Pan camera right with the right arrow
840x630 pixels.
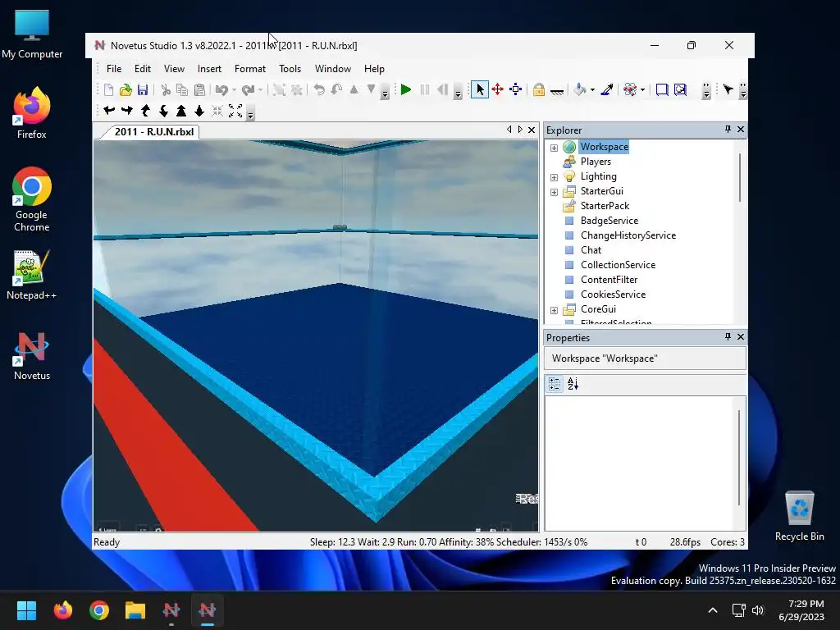point(127,111)
